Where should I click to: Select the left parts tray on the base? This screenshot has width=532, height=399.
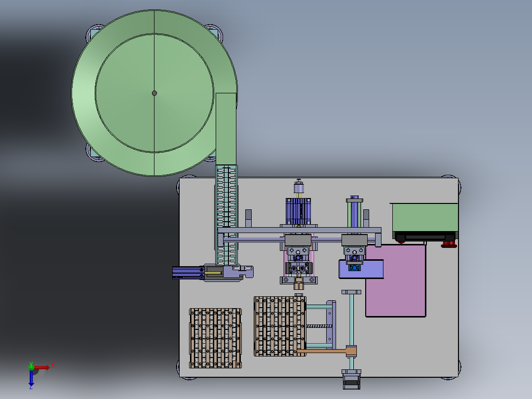click(x=216, y=338)
